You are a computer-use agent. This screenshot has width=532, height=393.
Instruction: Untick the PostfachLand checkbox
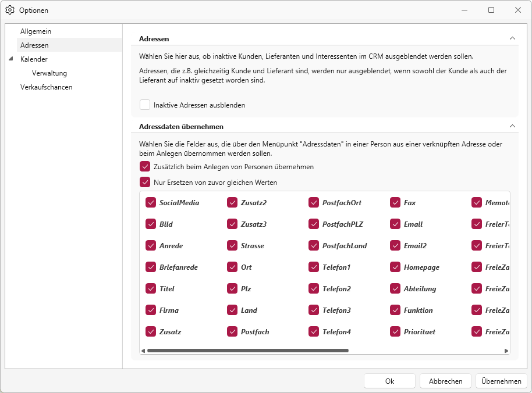pyautogui.click(x=314, y=245)
